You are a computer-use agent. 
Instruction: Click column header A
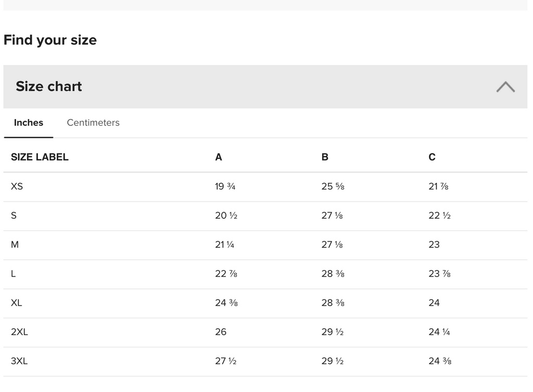(x=219, y=157)
